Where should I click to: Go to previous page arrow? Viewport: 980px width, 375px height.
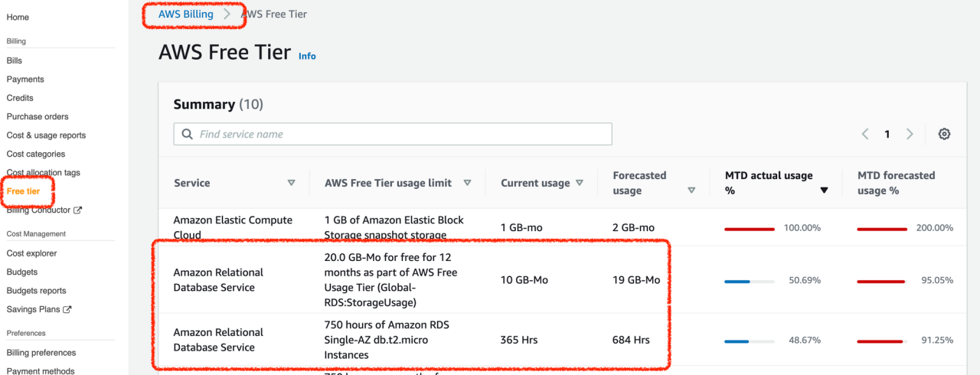coord(865,134)
